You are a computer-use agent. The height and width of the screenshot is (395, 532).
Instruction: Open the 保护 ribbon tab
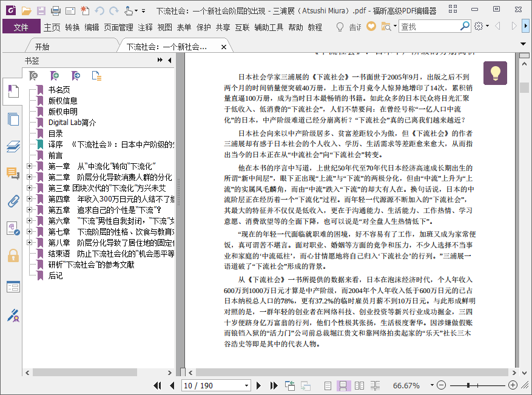click(204, 27)
